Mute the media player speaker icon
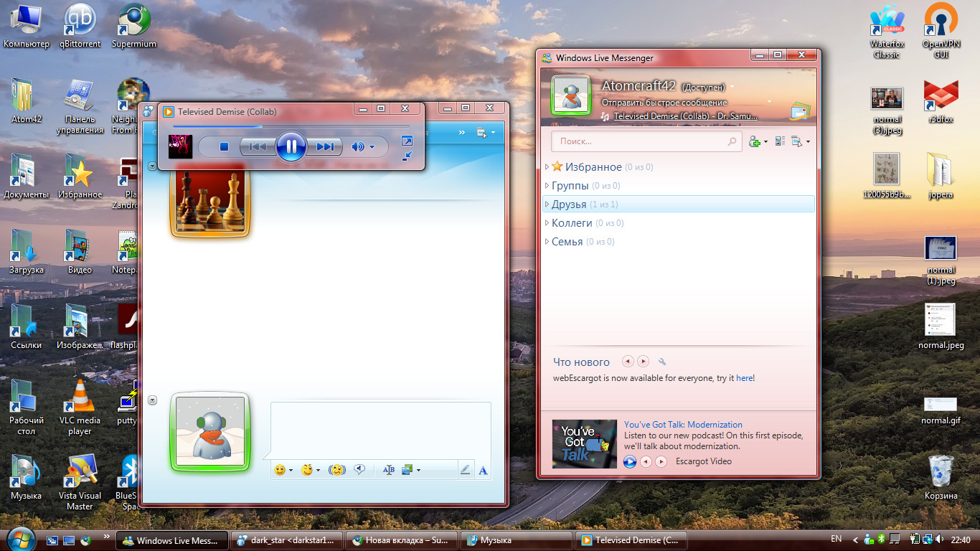The height and width of the screenshot is (551, 980). (x=358, y=147)
